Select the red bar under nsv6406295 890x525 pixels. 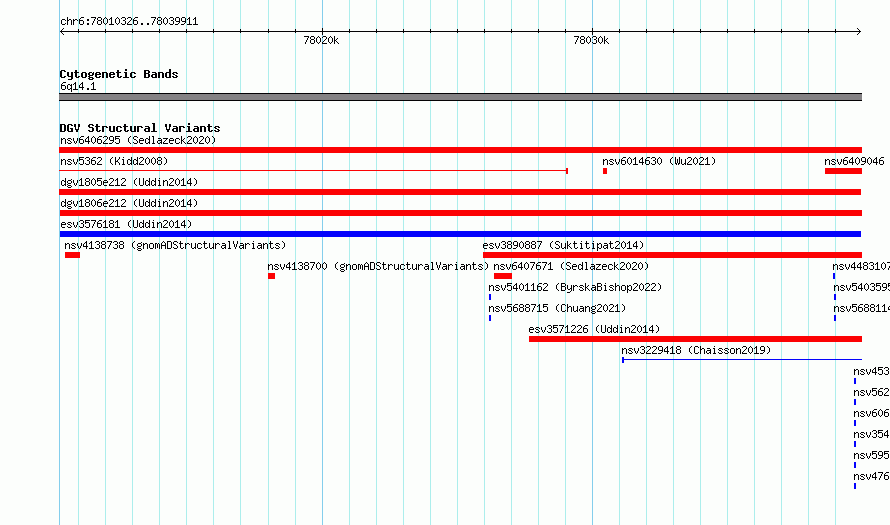460,150
